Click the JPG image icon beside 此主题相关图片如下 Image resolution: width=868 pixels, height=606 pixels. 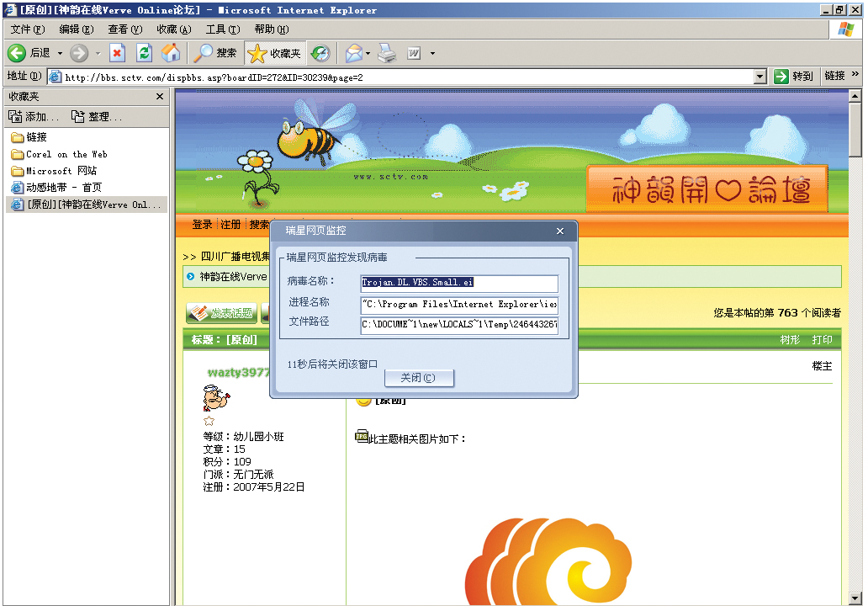(x=362, y=436)
